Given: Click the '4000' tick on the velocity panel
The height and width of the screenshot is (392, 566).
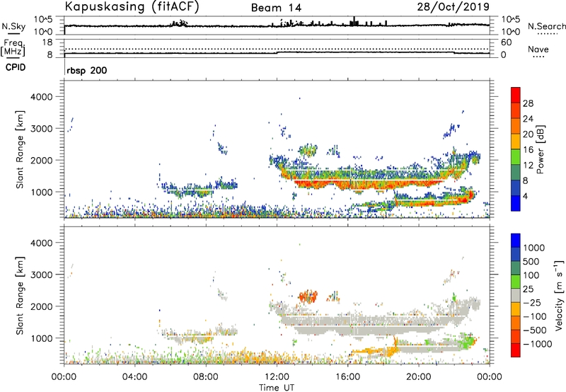Looking at the screenshot, I should click(x=41, y=243).
